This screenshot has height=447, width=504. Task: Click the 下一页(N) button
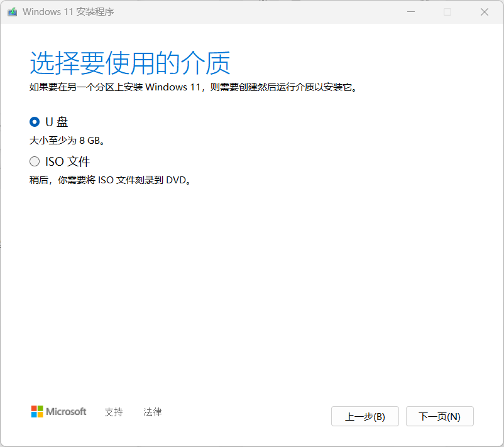tap(439, 416)
